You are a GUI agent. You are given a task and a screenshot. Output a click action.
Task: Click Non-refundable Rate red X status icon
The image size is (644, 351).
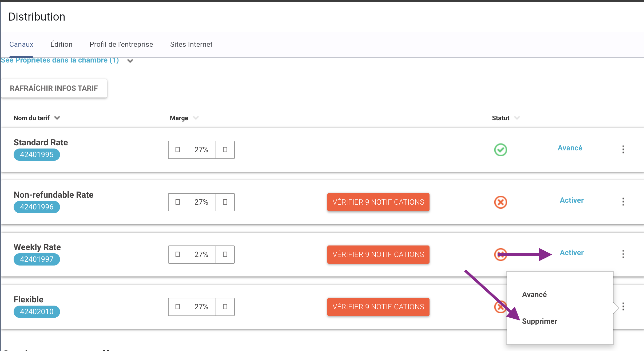(x=501, y=202)
